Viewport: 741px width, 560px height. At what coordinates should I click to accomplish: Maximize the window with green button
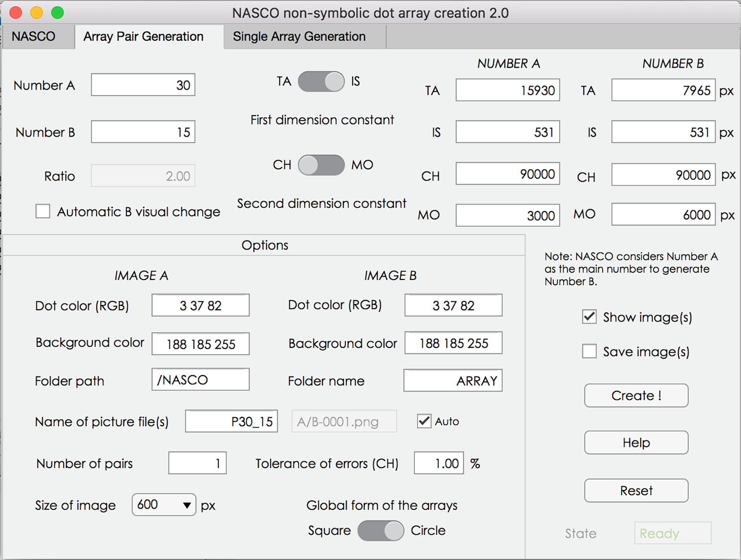pyautogui.click(x=57, y=13)
